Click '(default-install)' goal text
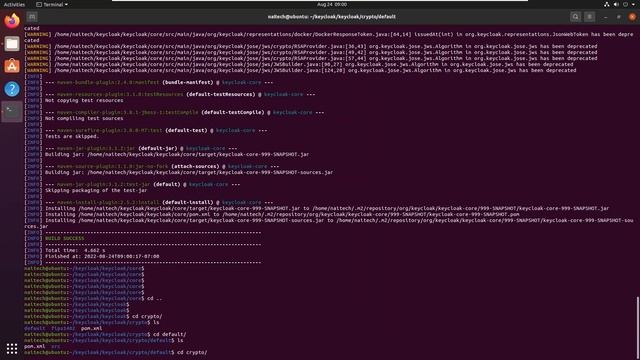Viewport: 640px width, 360px height. (188, 202)
